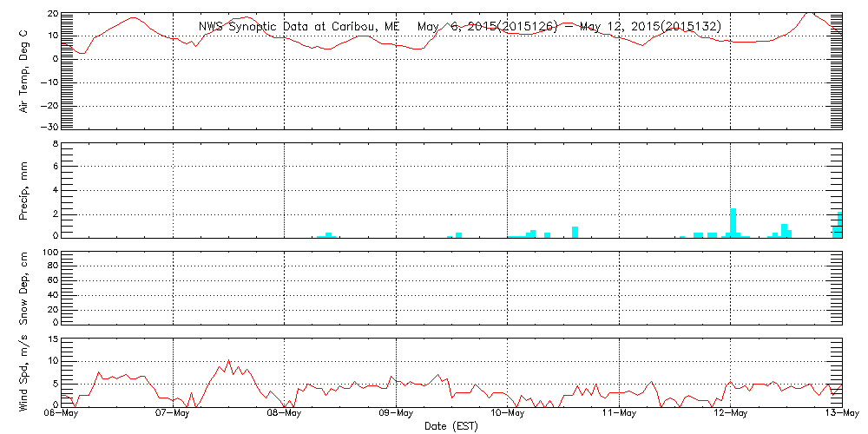The width and height of the screenshot is (868, 434).
Task: Click the 'Precip, mm' axis label
Action: tap(24, 189)
